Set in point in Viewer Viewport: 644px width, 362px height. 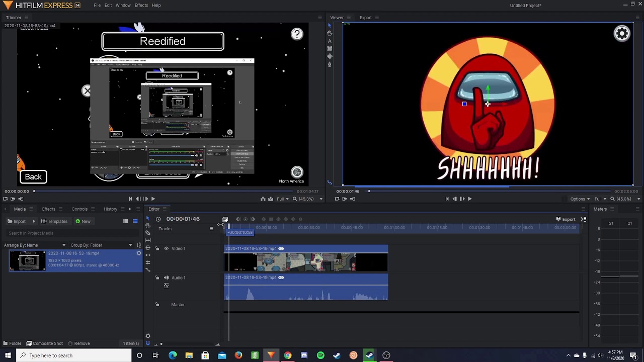coord(345,199)
